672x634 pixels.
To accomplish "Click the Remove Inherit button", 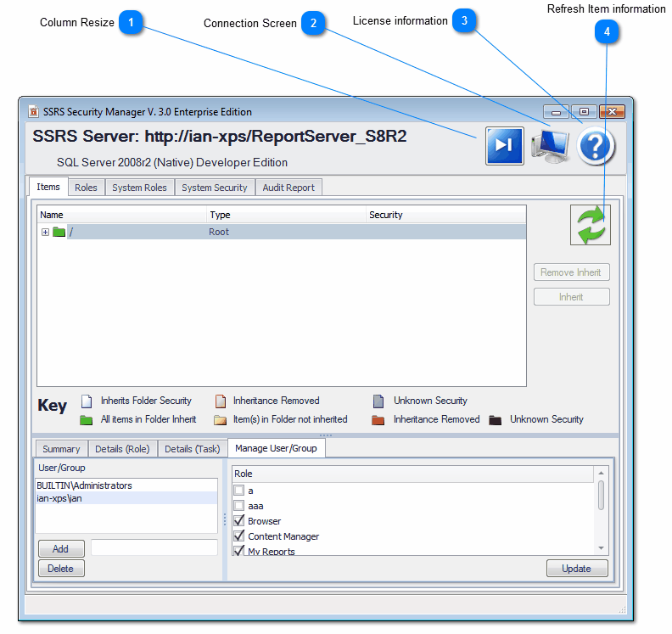I will click(x=571, y=272).
